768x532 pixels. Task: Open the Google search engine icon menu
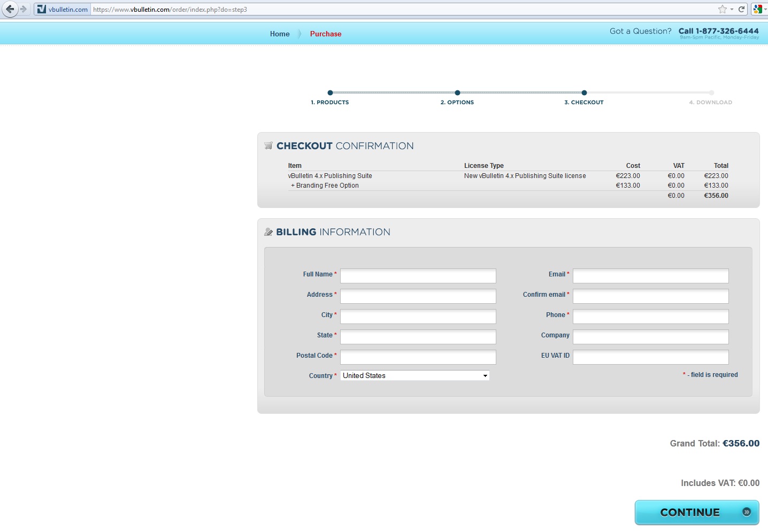757,9
